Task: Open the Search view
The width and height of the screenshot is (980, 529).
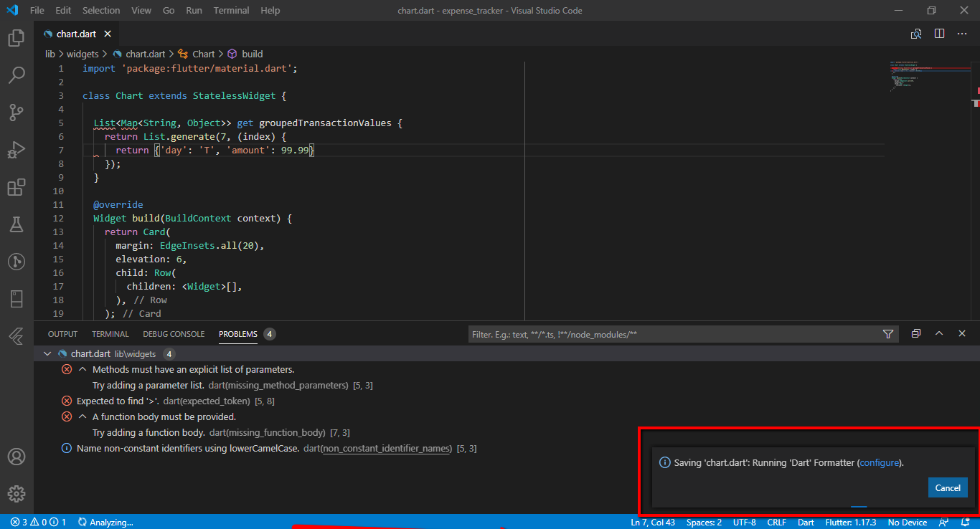Action: [16, 75]
